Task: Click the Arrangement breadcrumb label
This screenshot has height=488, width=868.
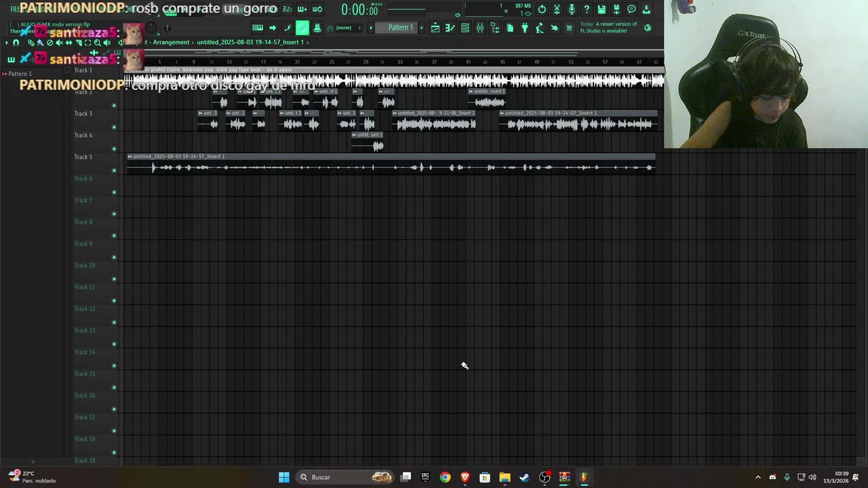Action: click(171, 42)
